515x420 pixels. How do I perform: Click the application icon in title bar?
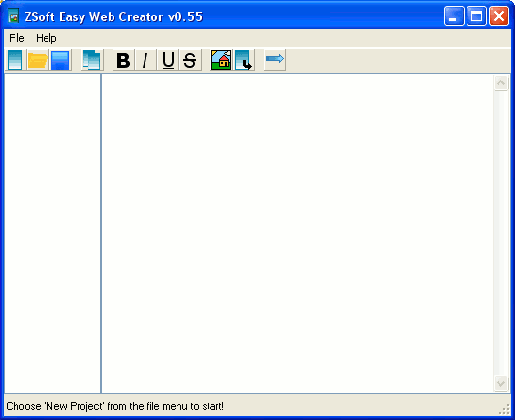[14, 16]
